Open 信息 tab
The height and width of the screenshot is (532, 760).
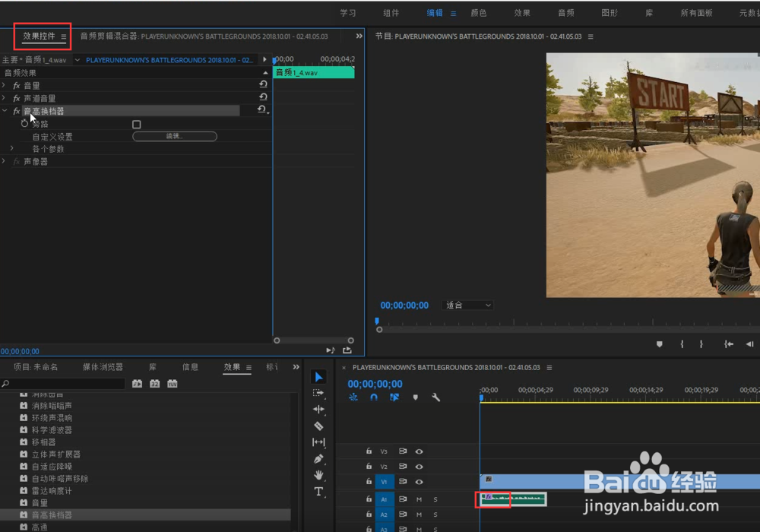tap(190, 367)
